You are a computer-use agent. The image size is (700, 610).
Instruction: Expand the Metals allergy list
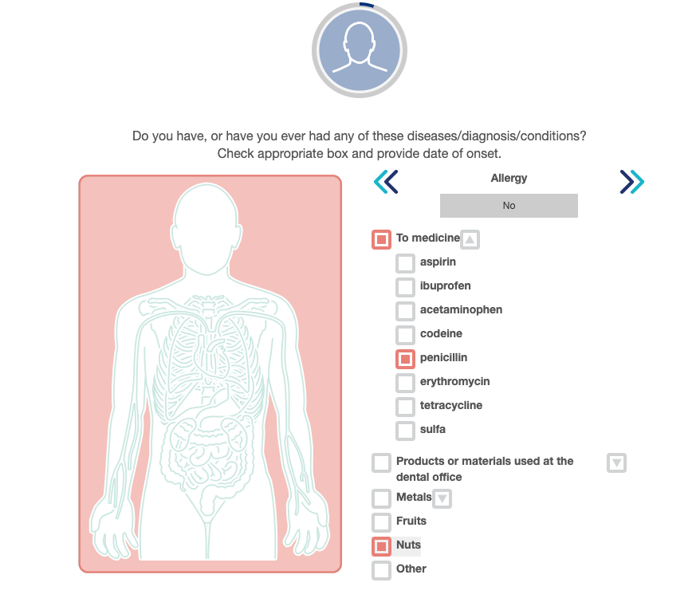coord(442,498)
